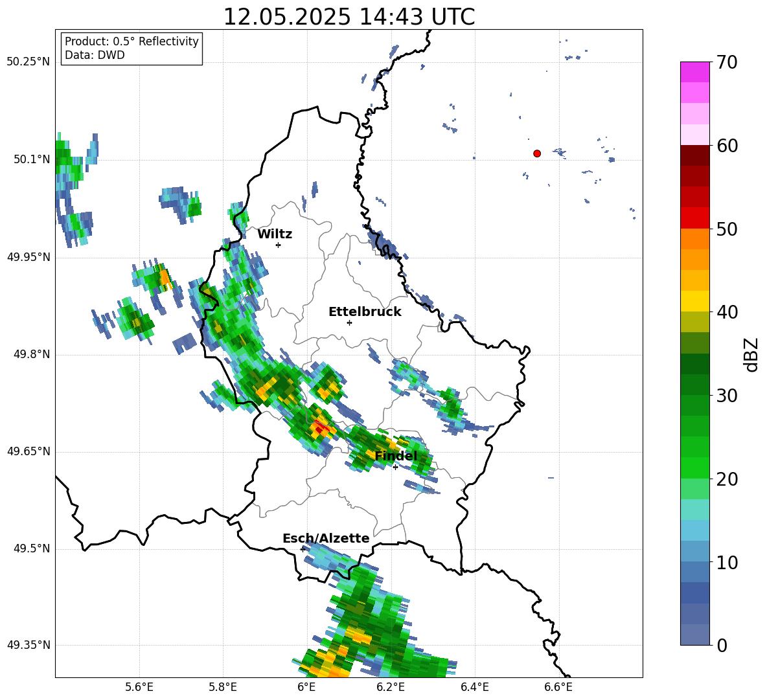Click the 49.5°N latitude label

click(31, 548)
